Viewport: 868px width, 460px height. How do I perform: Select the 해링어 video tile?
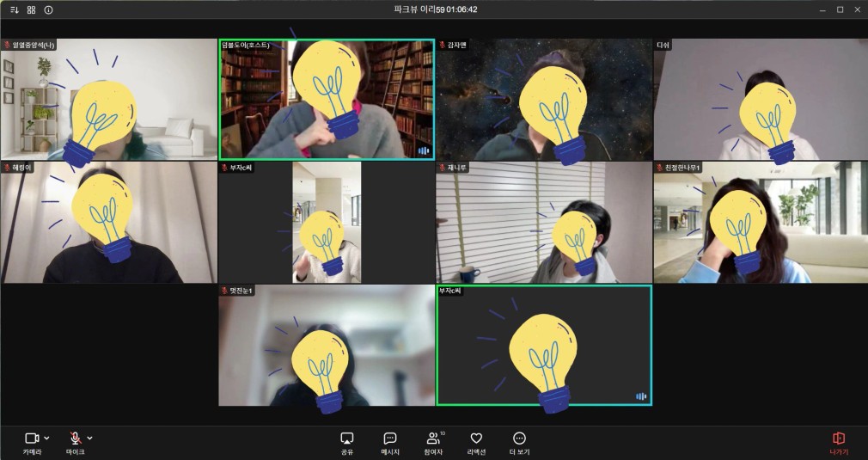[x=108, y=223]
